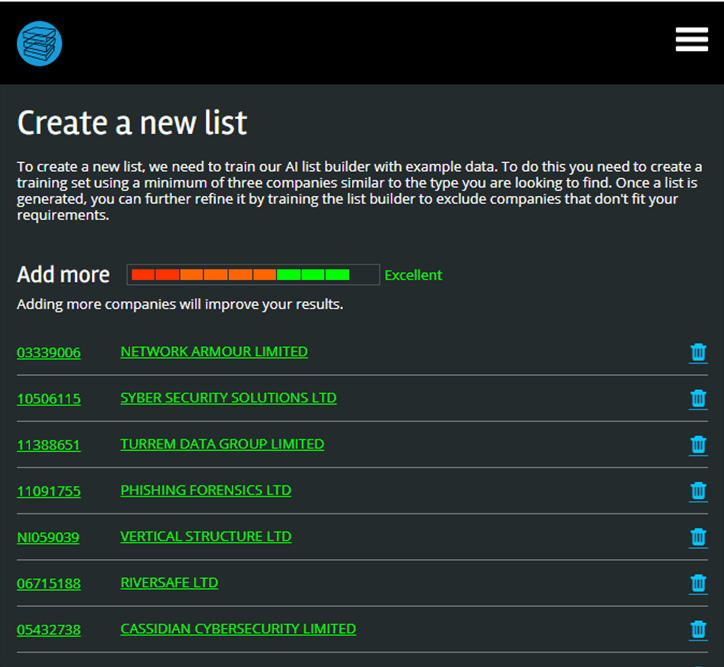724x667 pixels.
Task: Delete NETWORK ARMOUR LIMITED with trash icon
Action: [698, 352]
